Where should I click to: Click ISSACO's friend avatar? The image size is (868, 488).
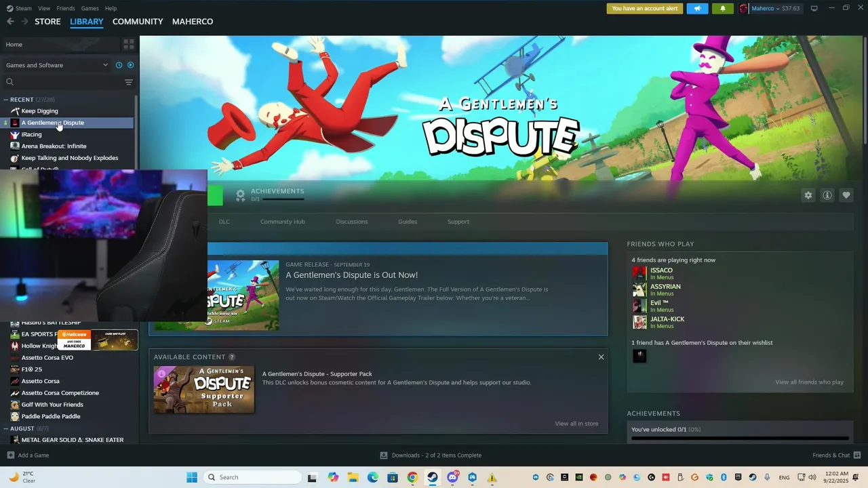(x=639, y=273)
